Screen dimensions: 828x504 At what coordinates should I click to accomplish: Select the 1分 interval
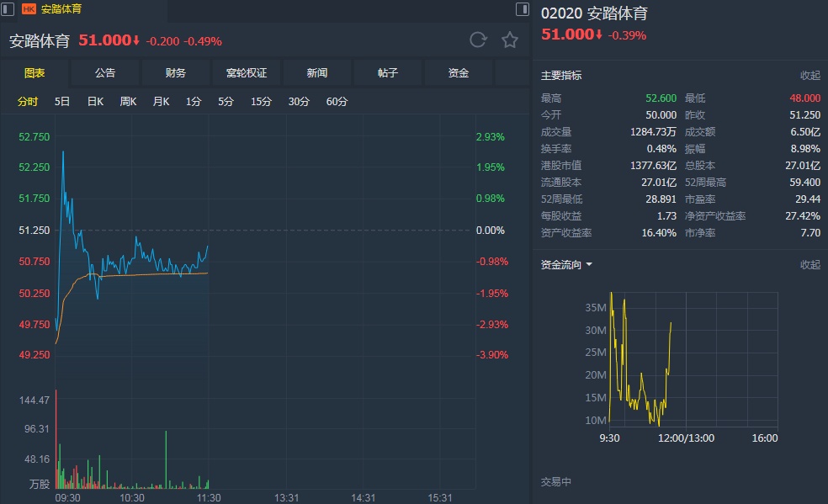(x=194, y=101)
